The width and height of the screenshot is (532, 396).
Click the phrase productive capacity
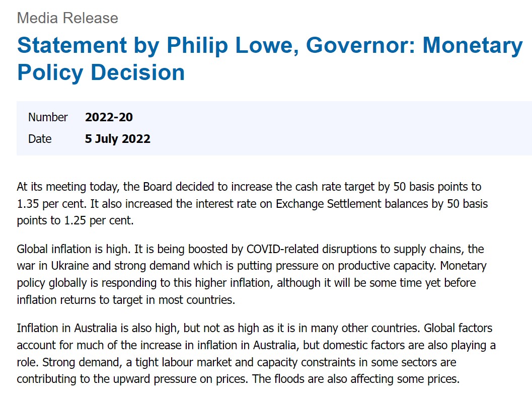click(387, 266)
